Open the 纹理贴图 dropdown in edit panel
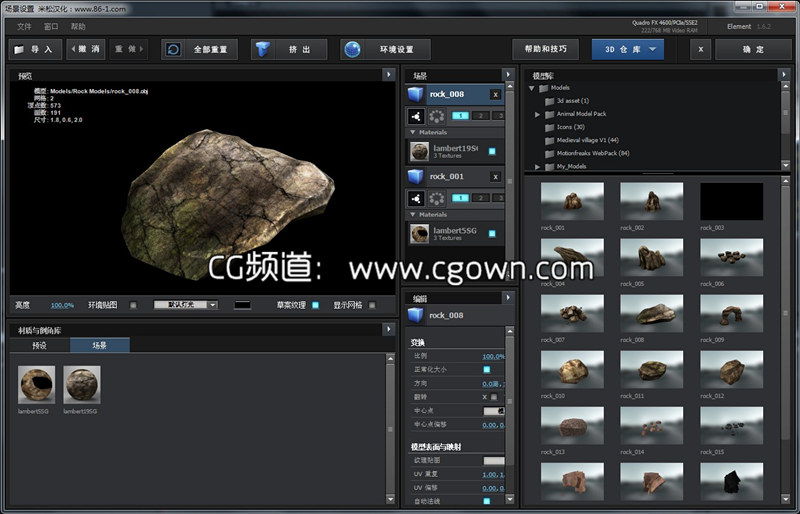This screenshot has height=514, width=800. pyautogui.click(x=494, y=461)
